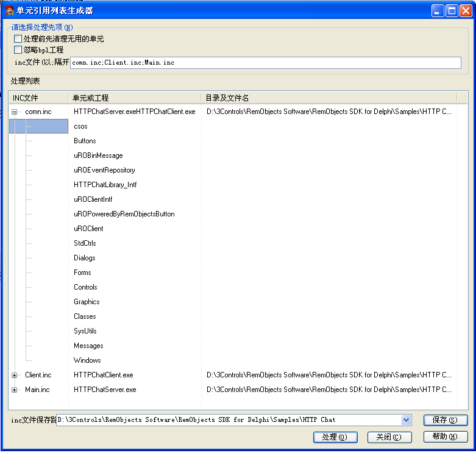Viewport: 476px width, 453px height.
Task: Select the SysUtils unit entry
Action: pos(85,331)
